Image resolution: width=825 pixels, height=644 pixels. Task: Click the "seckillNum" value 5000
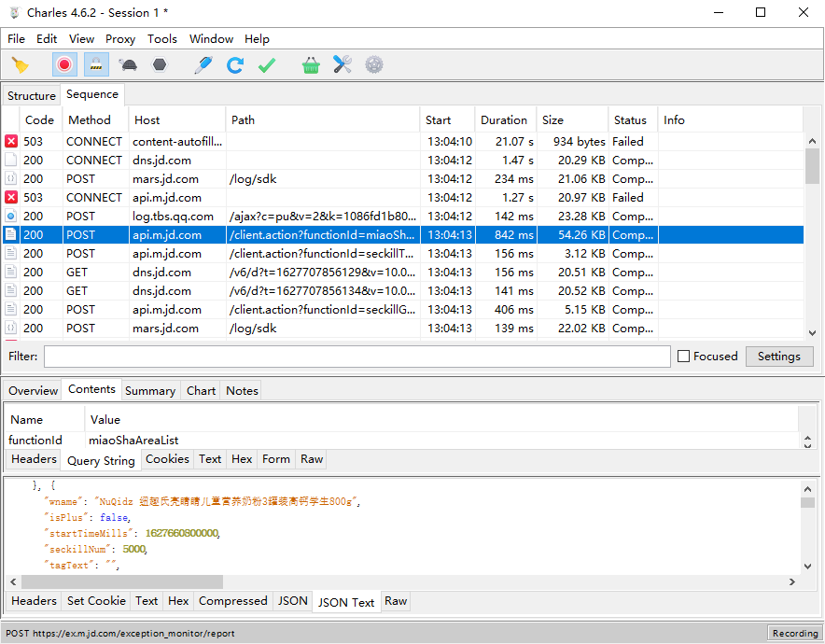click(134, 549)
